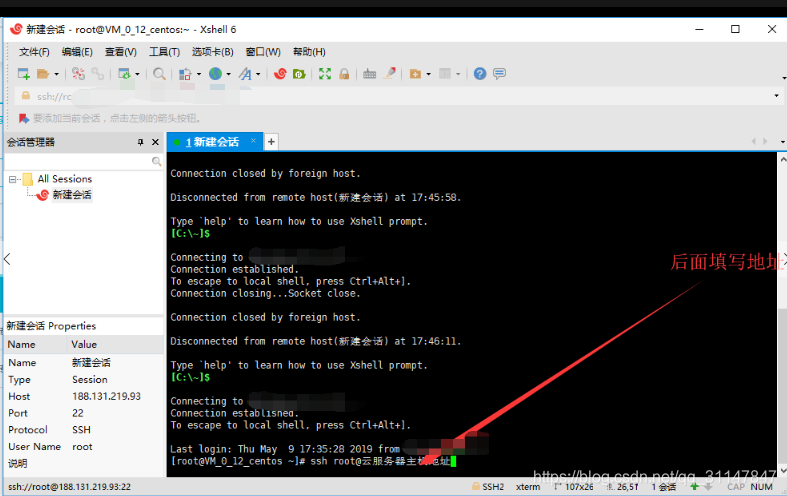Click the highlighter pen toolbar icon

click(389, 74)
